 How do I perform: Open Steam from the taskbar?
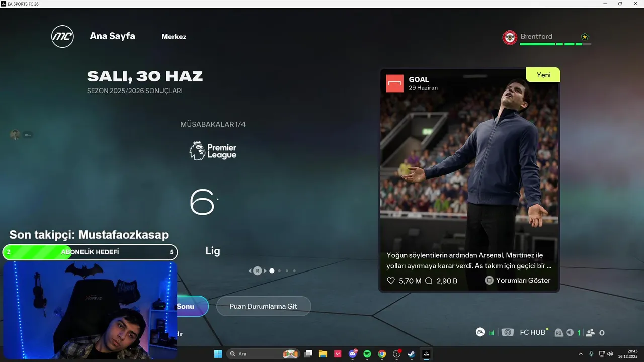pos(412,354)
